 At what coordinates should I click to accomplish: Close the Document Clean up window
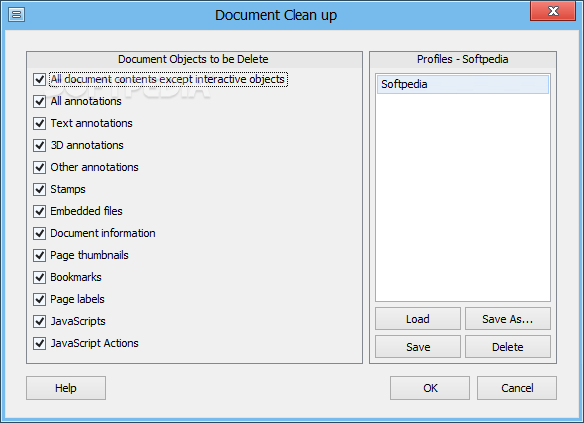(x=553, y=11)
